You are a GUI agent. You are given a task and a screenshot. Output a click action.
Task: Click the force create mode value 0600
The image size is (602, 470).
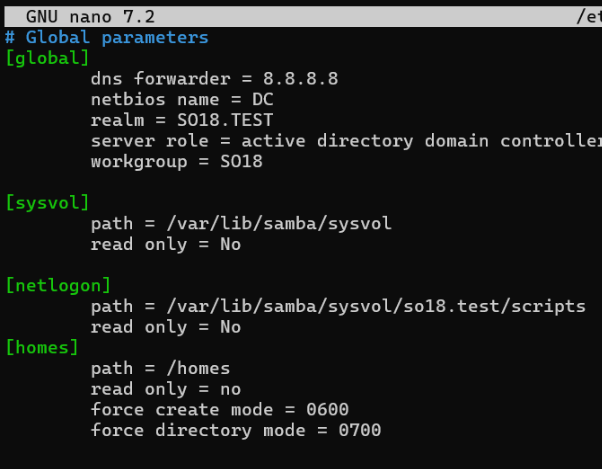point(327,409)
